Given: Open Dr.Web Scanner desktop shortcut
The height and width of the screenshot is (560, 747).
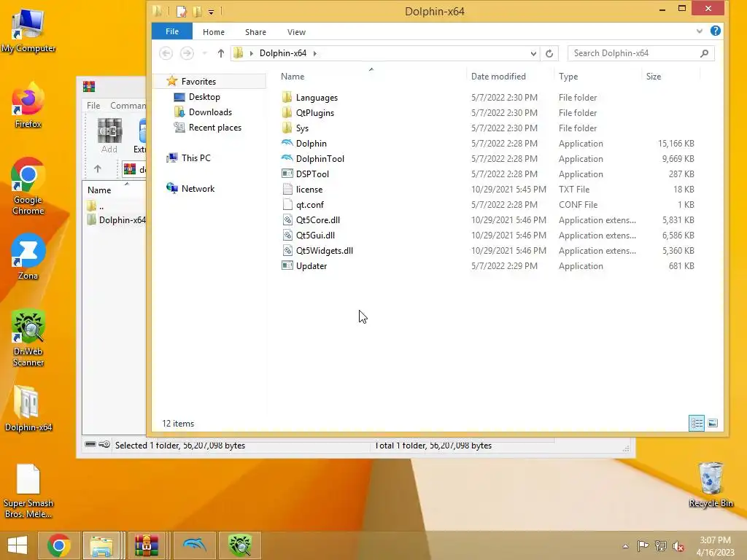Looking at the screenshot, I should point(28,338).
